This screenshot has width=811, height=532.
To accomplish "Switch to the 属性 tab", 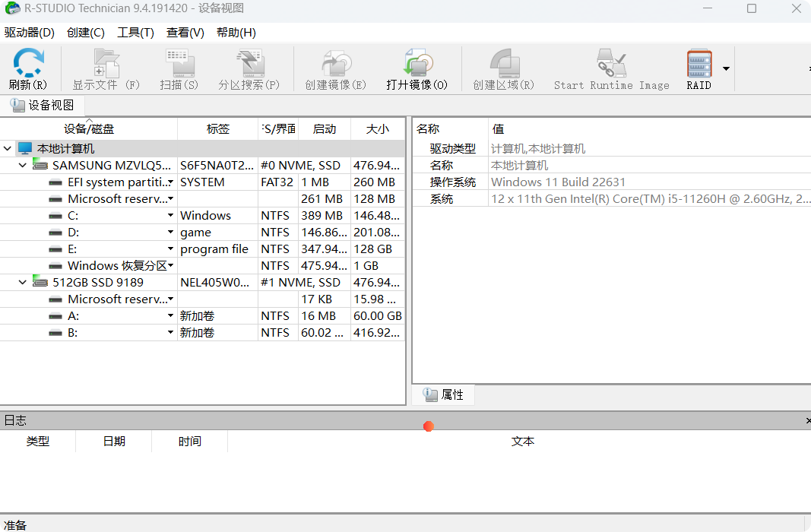I will (x=443, y=394).
